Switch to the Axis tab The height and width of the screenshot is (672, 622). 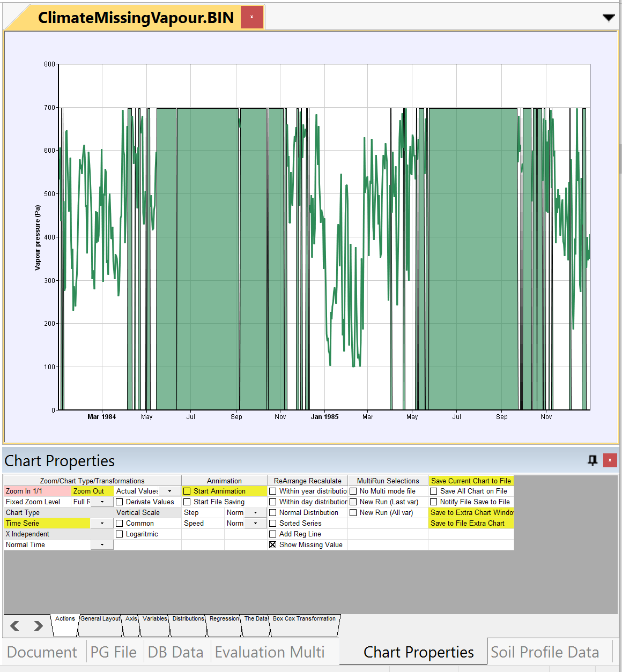coord(131,625)
